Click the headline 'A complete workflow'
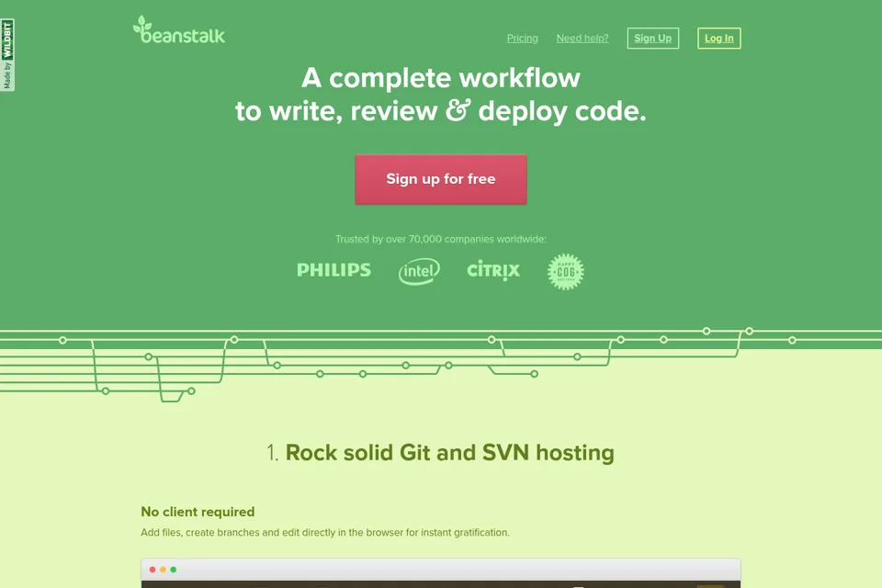This screenshot has width=882, height=588. point(440,78)
